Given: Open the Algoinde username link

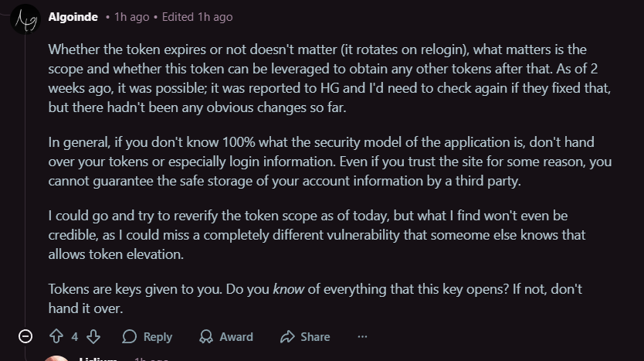Looking at the screenshot, I should click(x=72, y=16).
